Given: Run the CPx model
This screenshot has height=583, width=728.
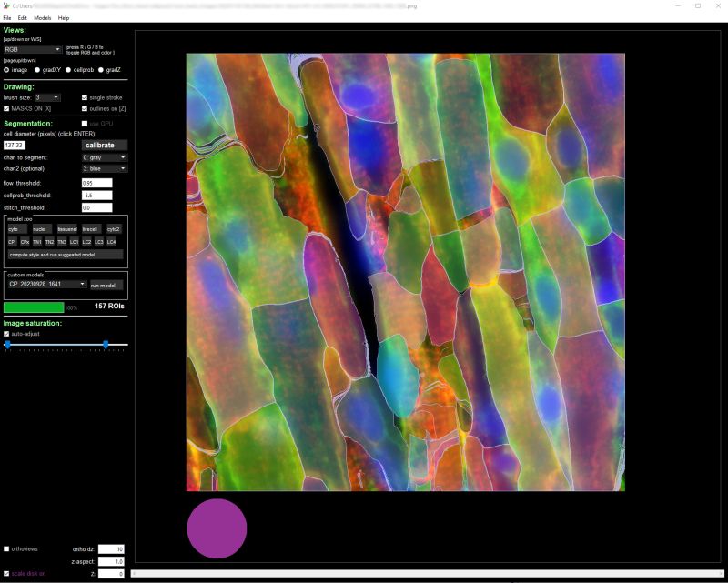Looking at the screenshot, I should click(x=25, y=242).
